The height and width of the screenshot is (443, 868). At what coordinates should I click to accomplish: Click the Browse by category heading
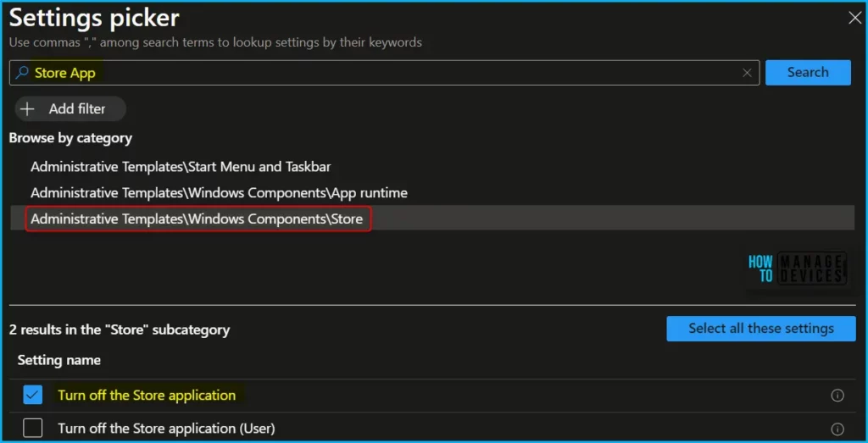[x=70, y=138]
